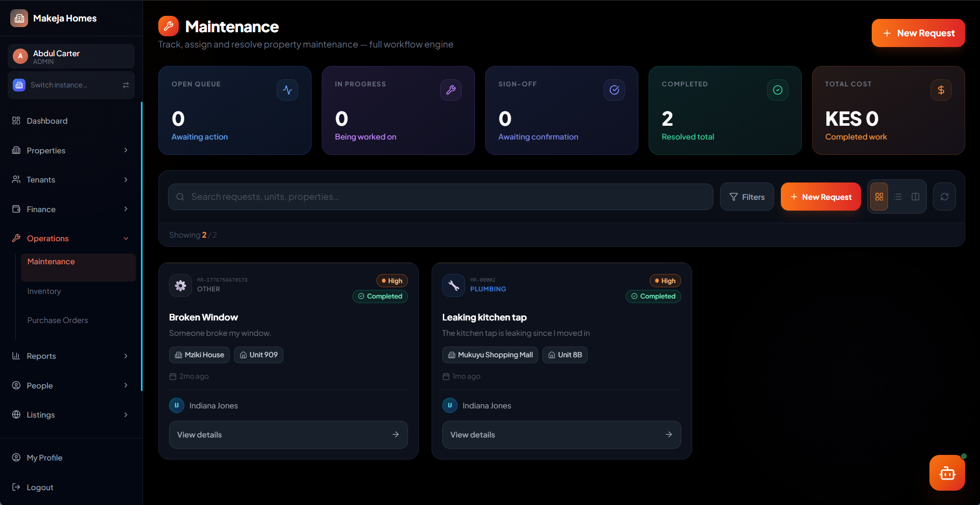Collapse the Operations sidebar section

coord(70,238)
